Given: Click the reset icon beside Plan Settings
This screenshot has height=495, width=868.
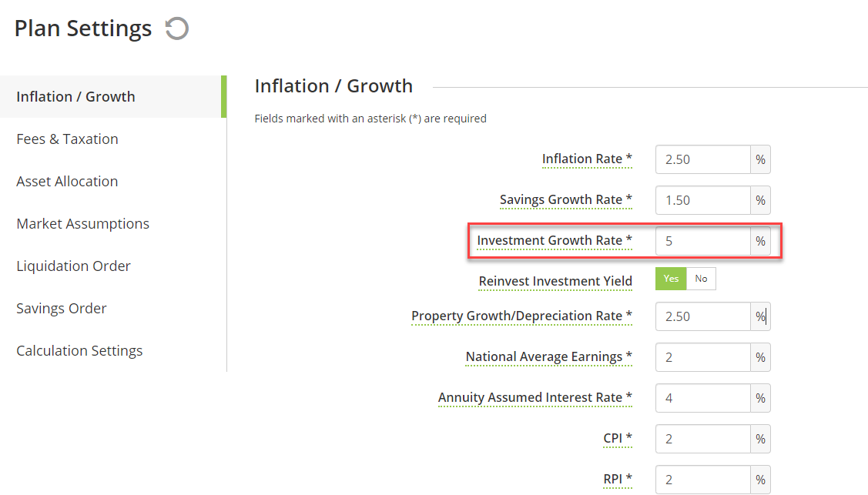Looking at the screenshot, I should pyautogui.click(x=177, y=28).
